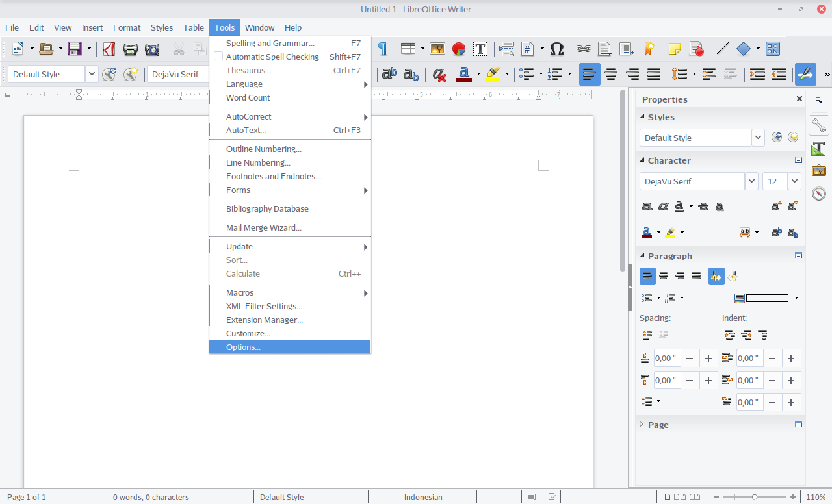Adjust the zoom slider in status bar
Image resolution: width=832 pixels, height=504 pixels.
[x=754, y=497]
